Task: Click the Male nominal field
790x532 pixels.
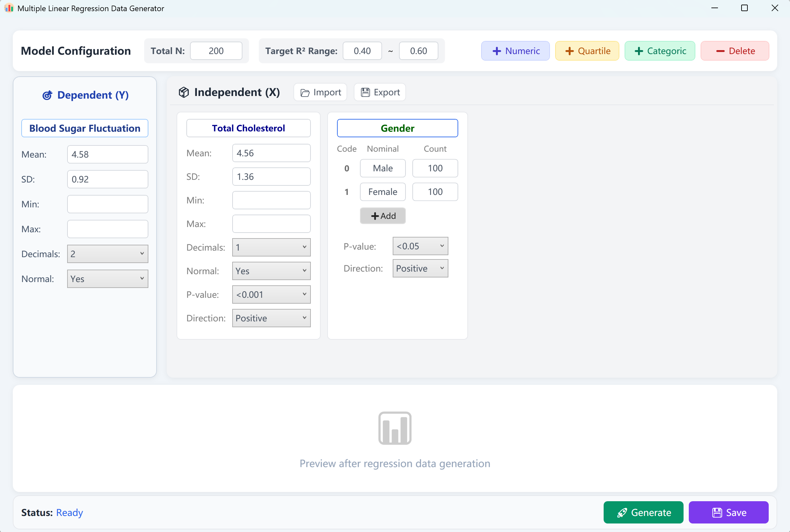Action: 383,168
